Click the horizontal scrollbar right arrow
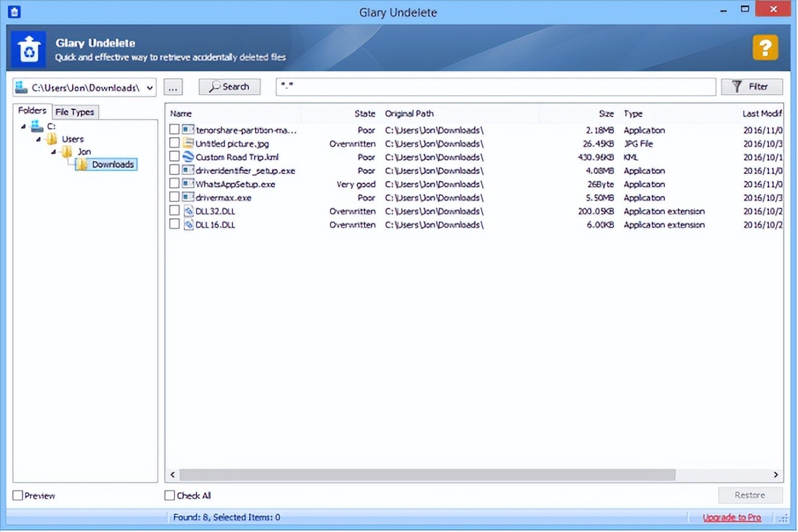This screenshot has width=798, height=532. tap(776, 475)
